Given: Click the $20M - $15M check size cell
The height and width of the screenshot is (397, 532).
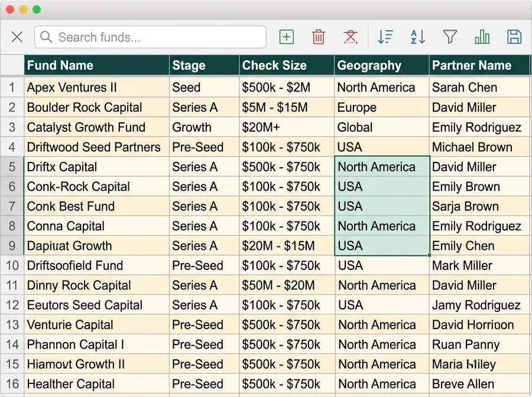Looking at the screenshot, I should pyautogui.click(x=287, y=246).
